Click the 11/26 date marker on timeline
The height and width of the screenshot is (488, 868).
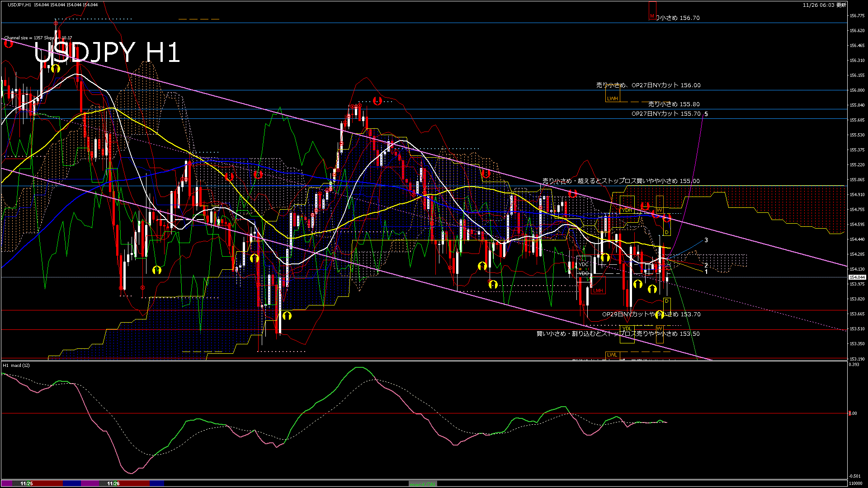pos(113,483)
